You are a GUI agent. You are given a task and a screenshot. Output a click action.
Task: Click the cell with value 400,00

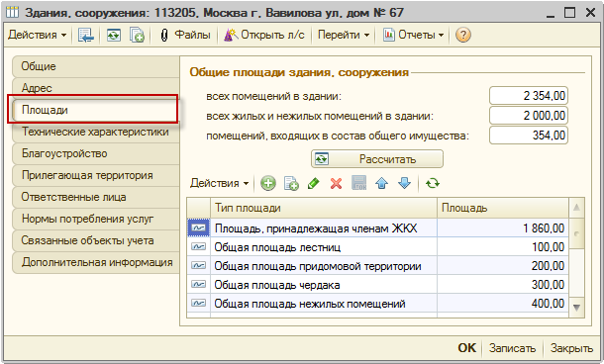[503, 304]
